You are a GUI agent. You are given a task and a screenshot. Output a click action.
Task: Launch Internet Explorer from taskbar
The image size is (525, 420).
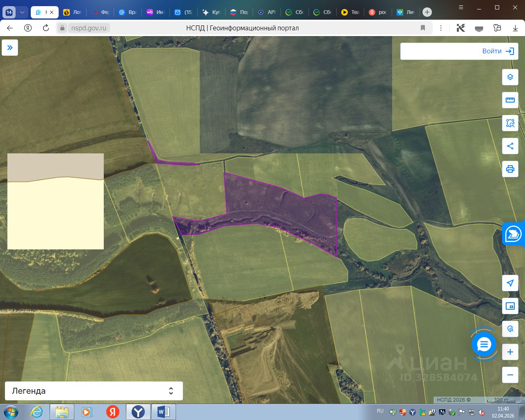coord(37,412)
